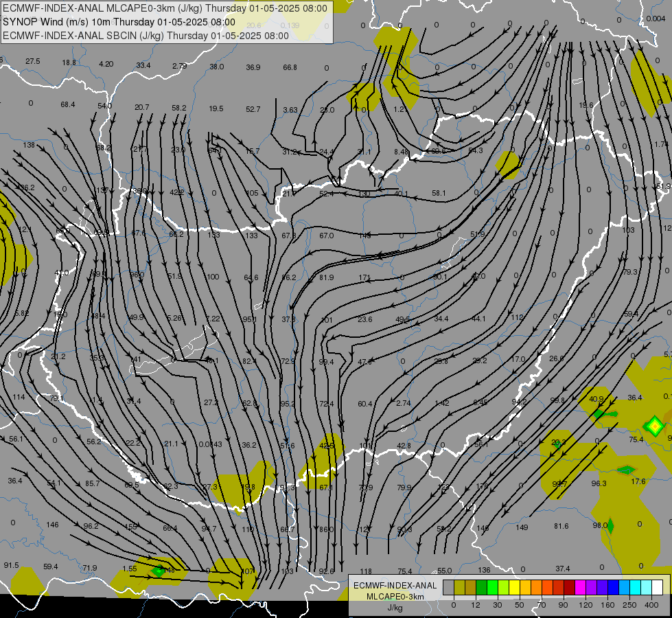Click the SYNOP Wind 10m header line
The image size is (672, 618).
pyautogui.click(x=119, y=22)
